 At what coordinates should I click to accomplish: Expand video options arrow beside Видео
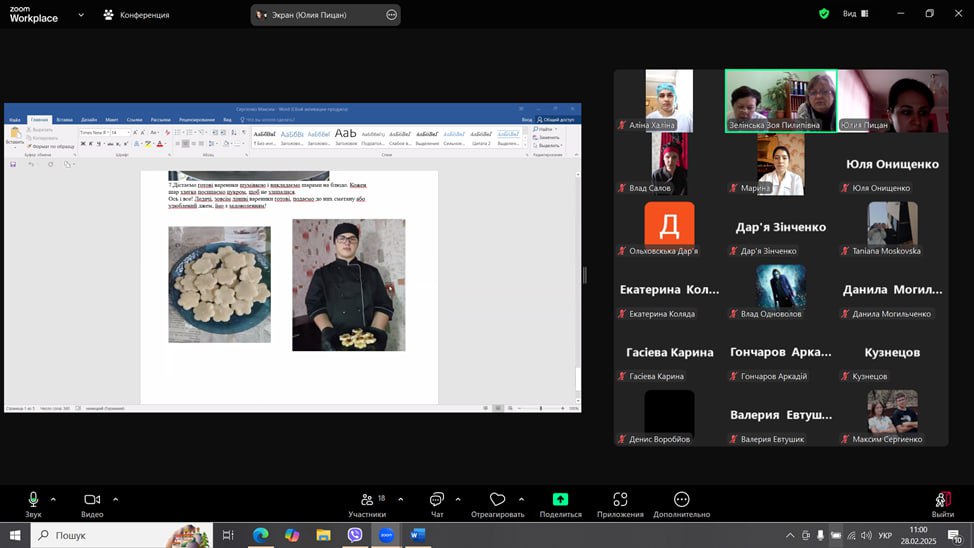[115, 499]
